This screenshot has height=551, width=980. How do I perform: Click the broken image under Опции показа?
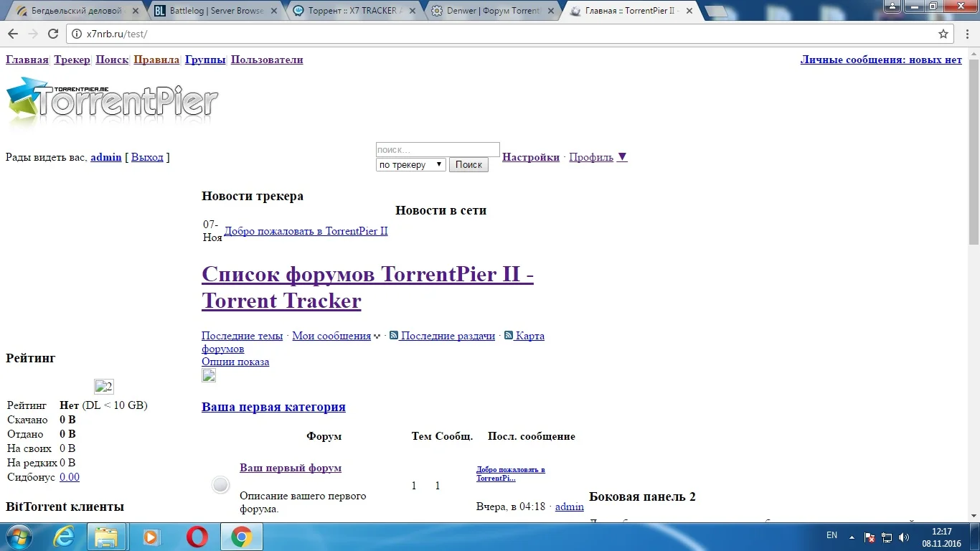pos(209,375)
